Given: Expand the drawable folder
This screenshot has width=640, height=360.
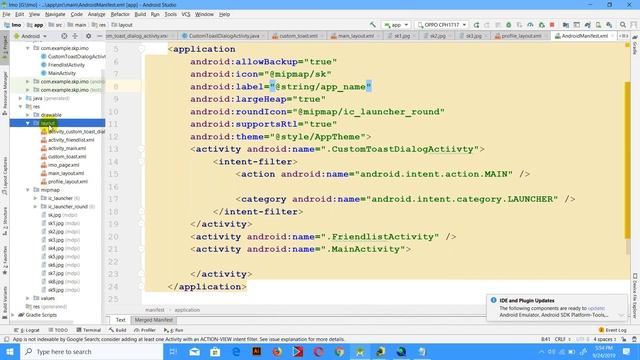Looking at the screenshot, I should [x=28, y=115].
